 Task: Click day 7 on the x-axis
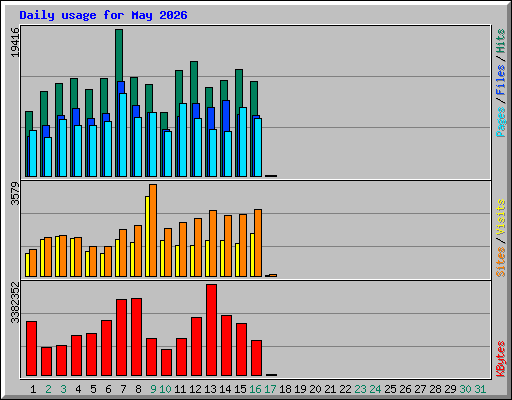pyautogui.click(x=123, y=389)
